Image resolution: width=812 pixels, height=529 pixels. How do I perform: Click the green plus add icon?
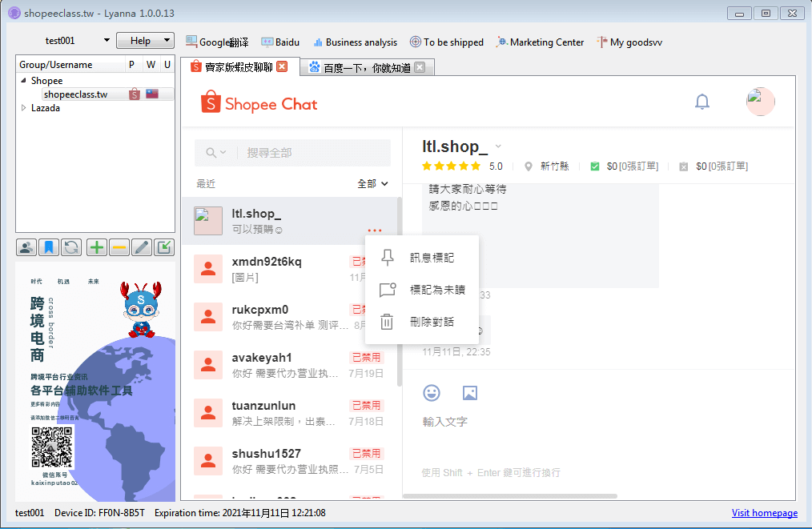[96, 247]
